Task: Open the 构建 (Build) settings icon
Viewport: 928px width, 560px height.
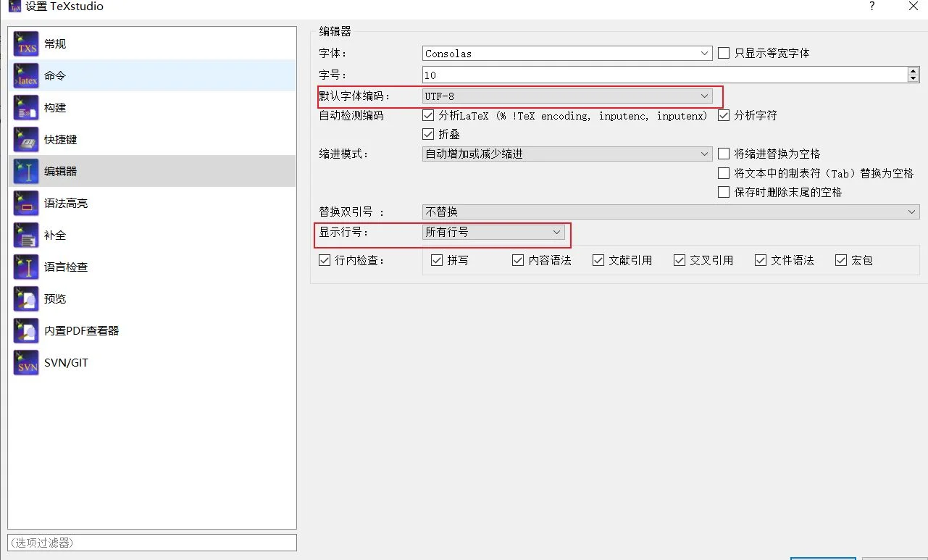Action: 26,108
